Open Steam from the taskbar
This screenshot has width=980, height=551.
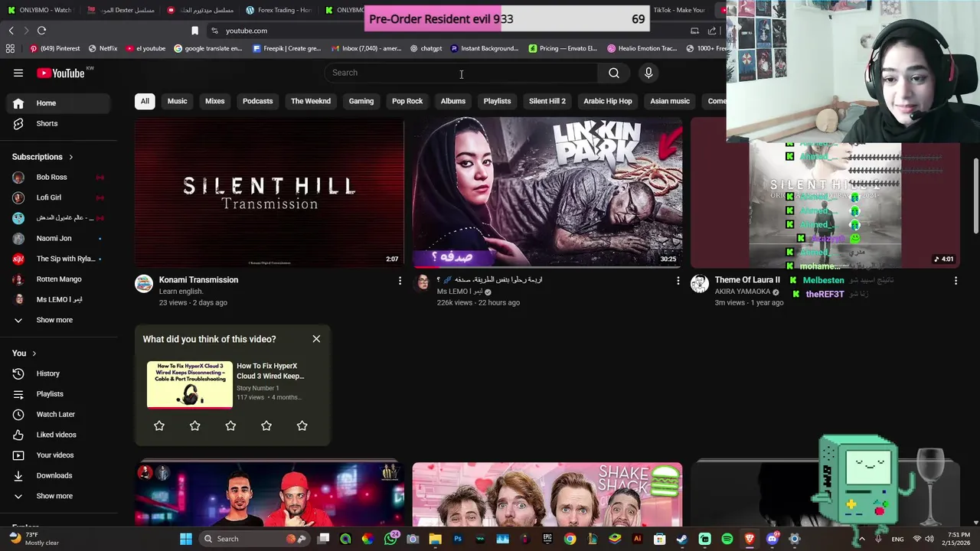pos(682,539)
